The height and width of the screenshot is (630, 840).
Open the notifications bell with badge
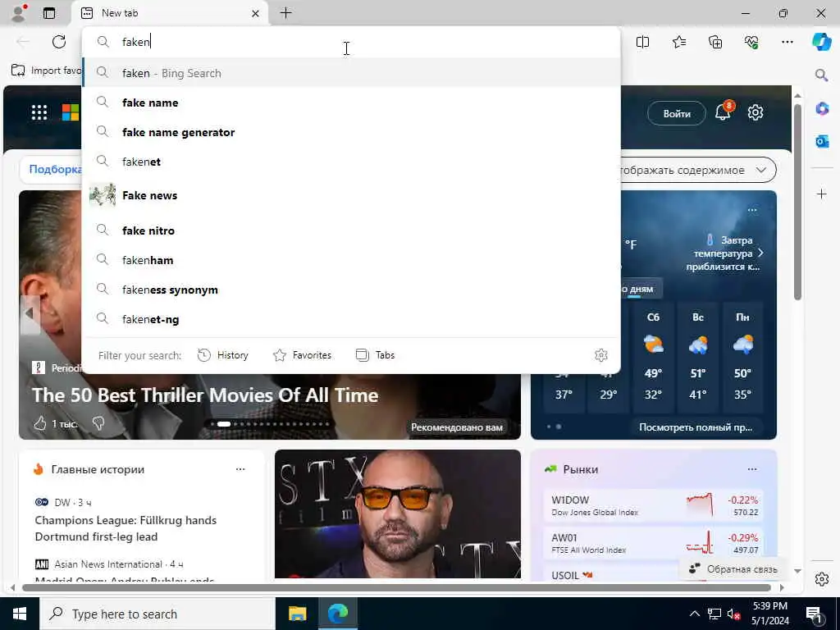coord(724,112)
